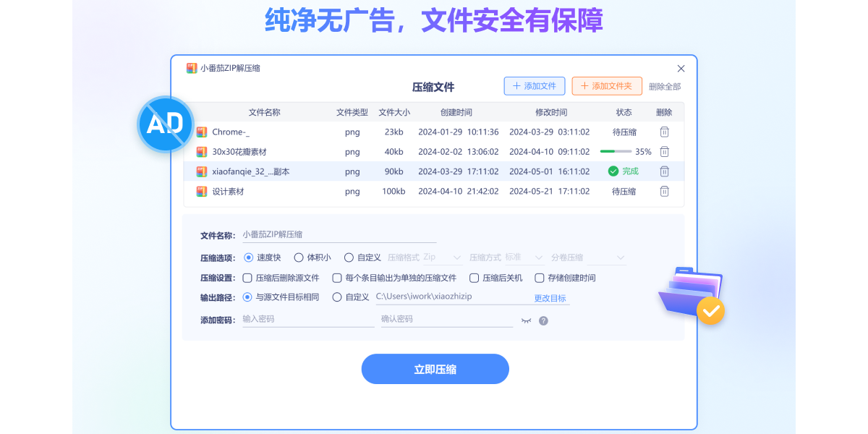Click the 90kb file size cell
This screenshot has height=434, width=868.
(x=394, y=172)
